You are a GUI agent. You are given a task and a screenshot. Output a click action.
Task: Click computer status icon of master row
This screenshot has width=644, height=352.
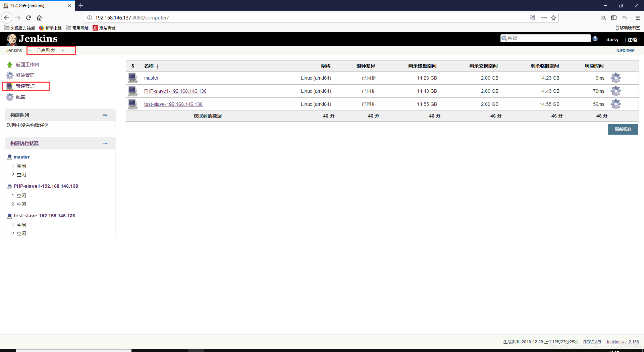pyautogui.click(x=133, y=78)
